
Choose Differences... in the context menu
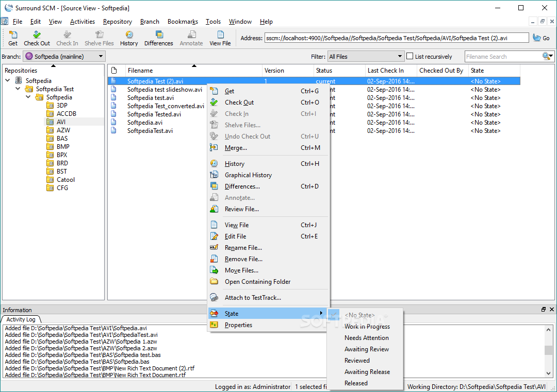pos(268,186)
